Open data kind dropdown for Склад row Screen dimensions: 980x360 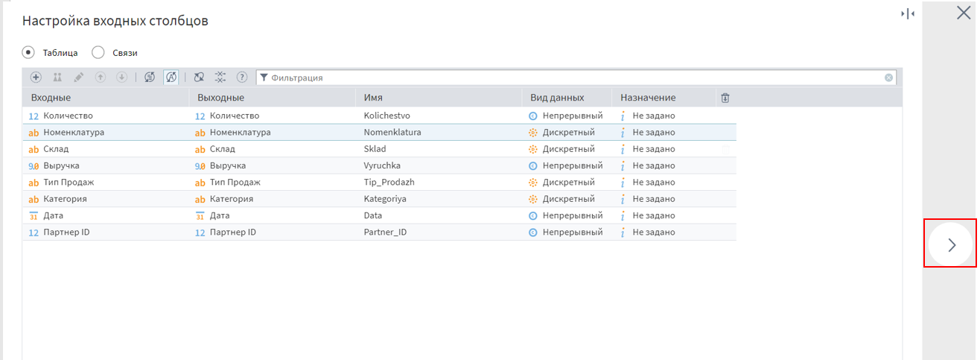click(566, 149)
